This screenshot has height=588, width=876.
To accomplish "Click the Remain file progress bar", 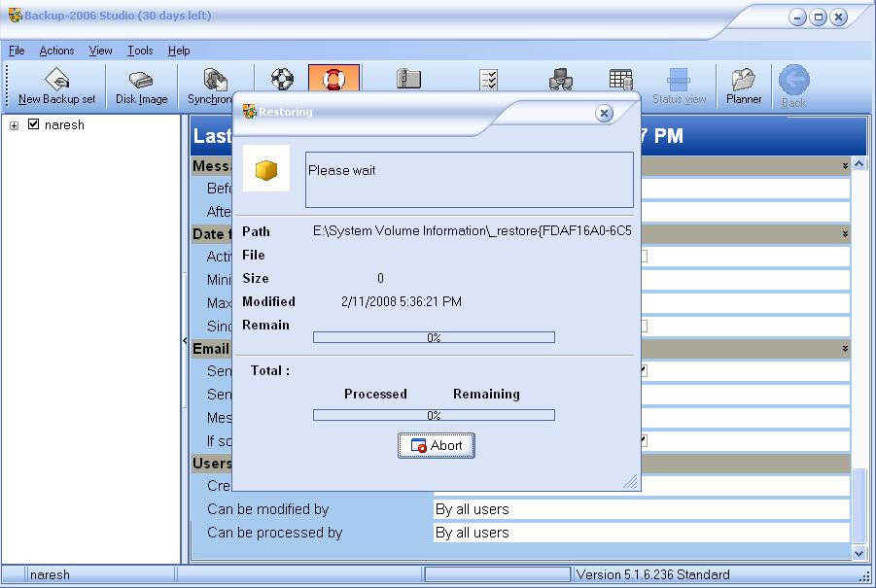I will coord(434,337).
